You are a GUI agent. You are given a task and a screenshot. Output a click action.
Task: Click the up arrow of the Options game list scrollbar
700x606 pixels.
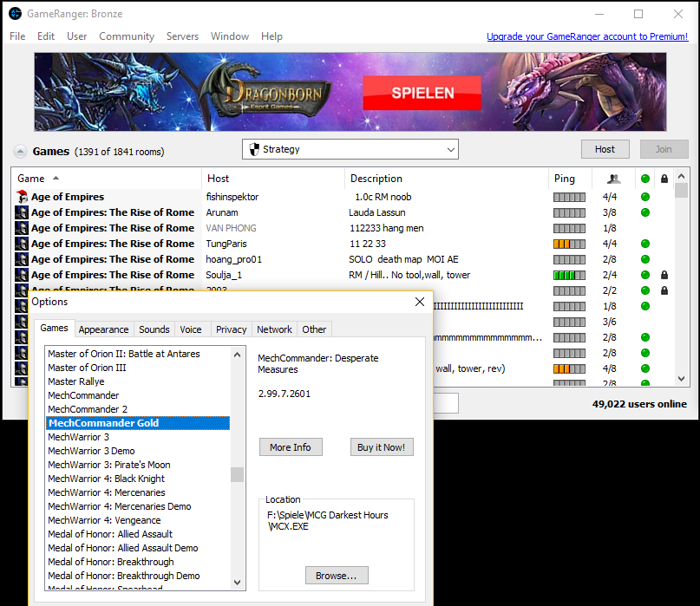pos(238,355)
